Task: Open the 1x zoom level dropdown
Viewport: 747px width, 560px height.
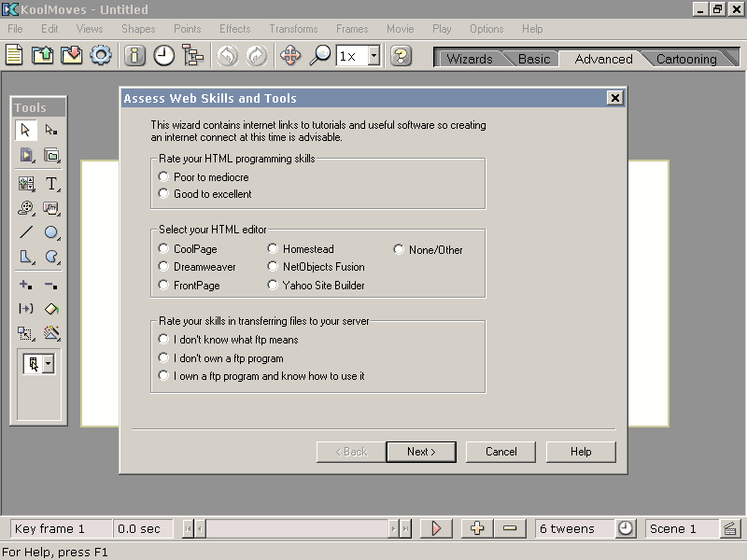Action: (374, 56)
